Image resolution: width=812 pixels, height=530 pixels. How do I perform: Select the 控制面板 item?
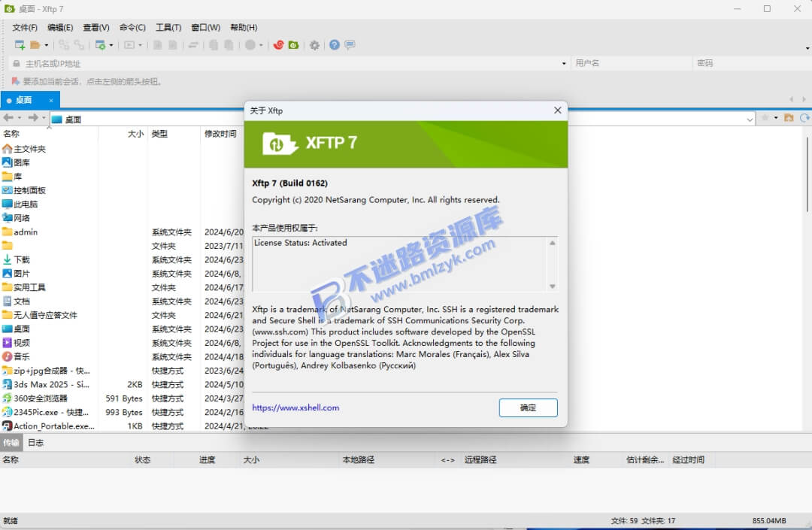coord(24,190)
